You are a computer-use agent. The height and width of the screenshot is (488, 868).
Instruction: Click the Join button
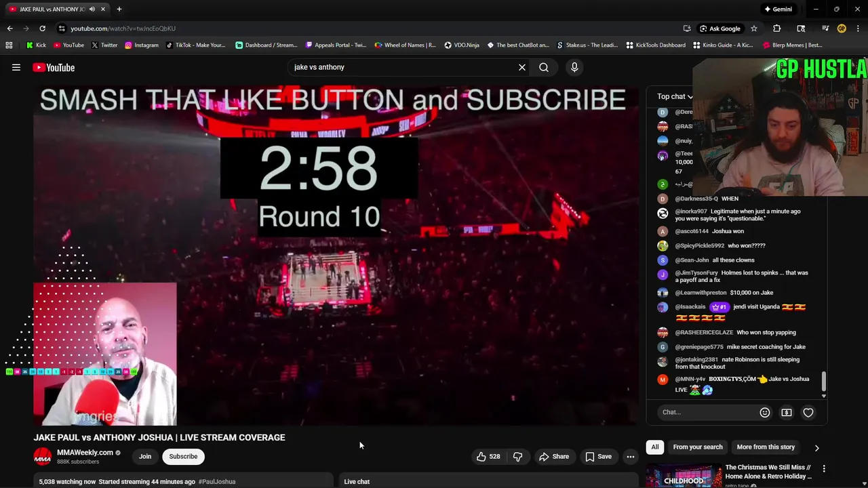145,456
